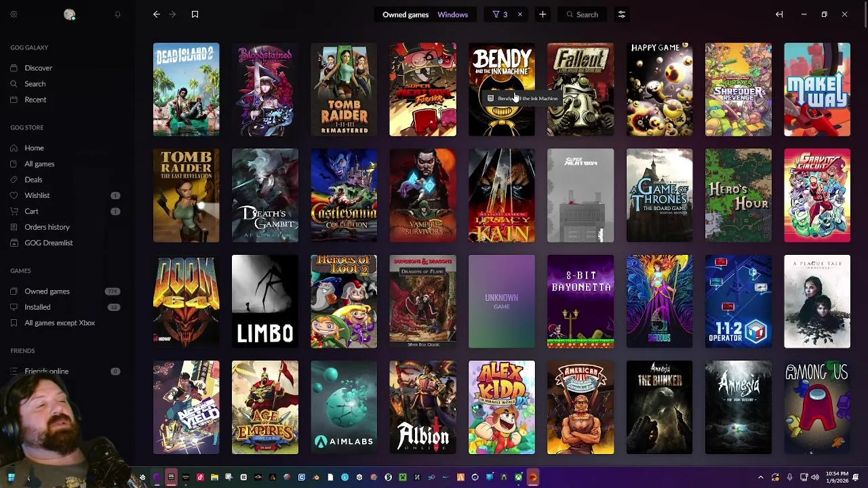The image size is (868, 488).
Task: Open the Dead Island 2 cover
Action: (186, 89)
